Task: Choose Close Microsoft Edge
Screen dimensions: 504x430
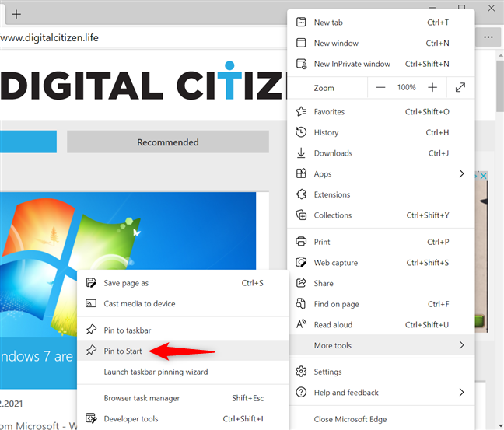Action: tap(381, 419)
